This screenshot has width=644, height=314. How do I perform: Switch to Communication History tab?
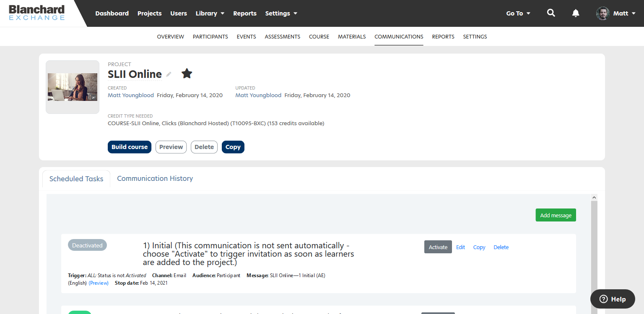coord(155,178)
